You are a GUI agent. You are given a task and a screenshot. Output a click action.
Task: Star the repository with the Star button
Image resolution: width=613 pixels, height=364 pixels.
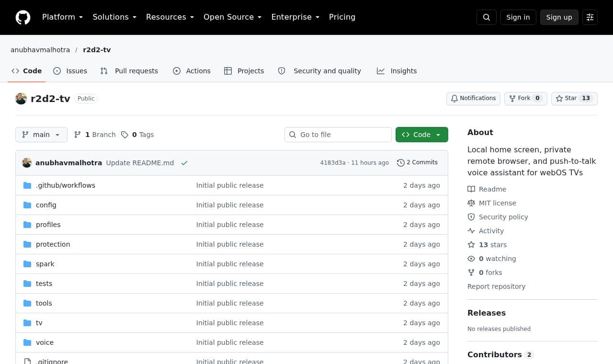574,98
